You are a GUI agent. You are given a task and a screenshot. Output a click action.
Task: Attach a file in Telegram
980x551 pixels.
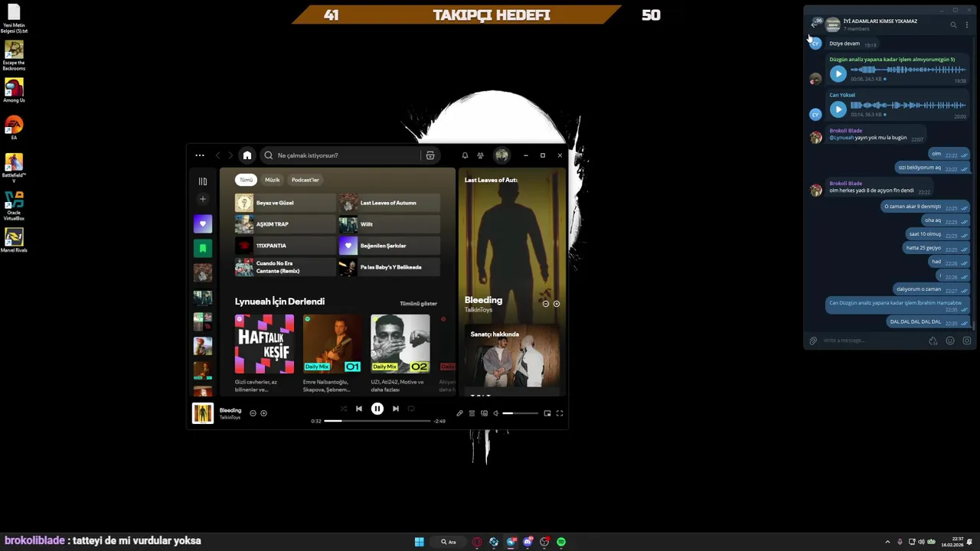pyautogui.click(x=813, y=341)
